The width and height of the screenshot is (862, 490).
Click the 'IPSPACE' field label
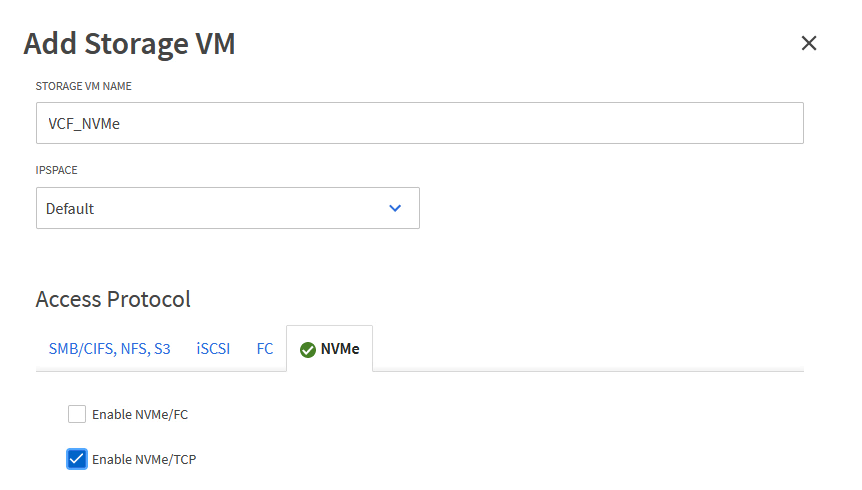pos(57,170)
